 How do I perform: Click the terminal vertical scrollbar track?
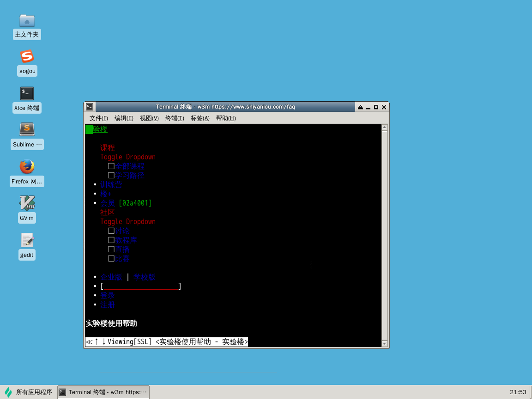coord(384,236)
